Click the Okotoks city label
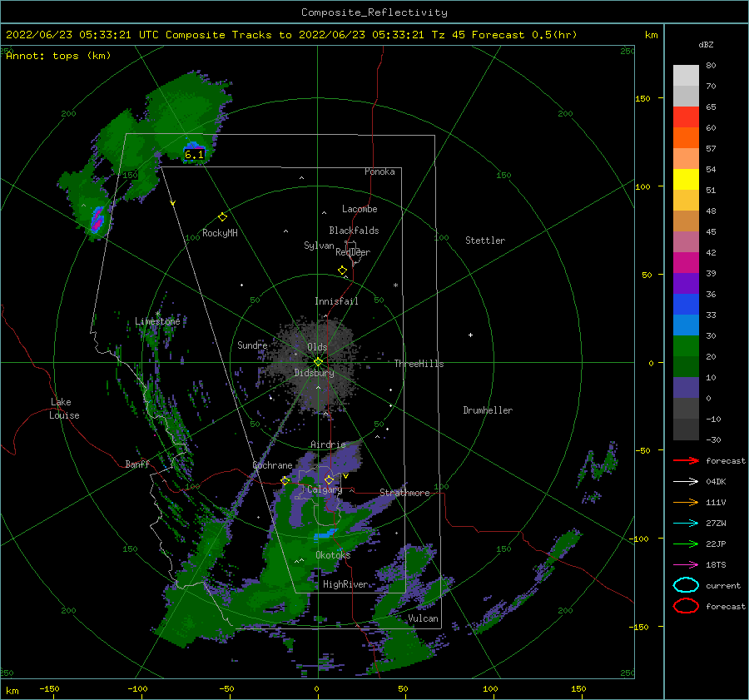The width and height of the screenshot is (749, 700). tap(333, 555)
